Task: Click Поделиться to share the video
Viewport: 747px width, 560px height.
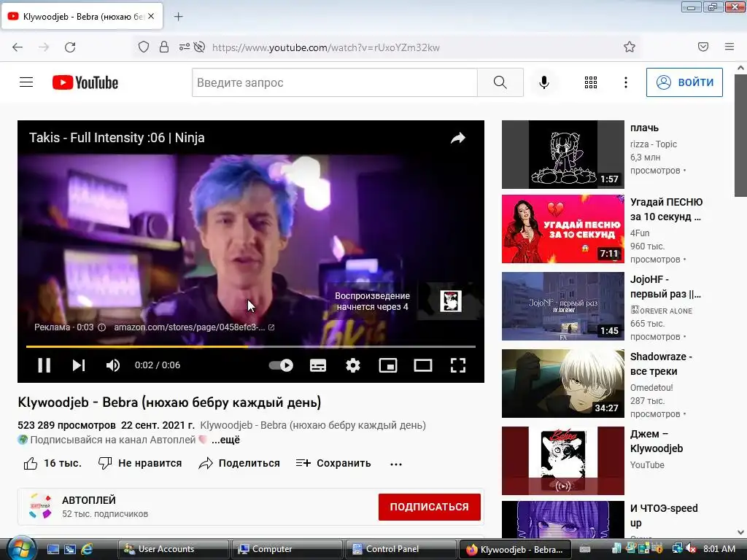Action: 239,463
